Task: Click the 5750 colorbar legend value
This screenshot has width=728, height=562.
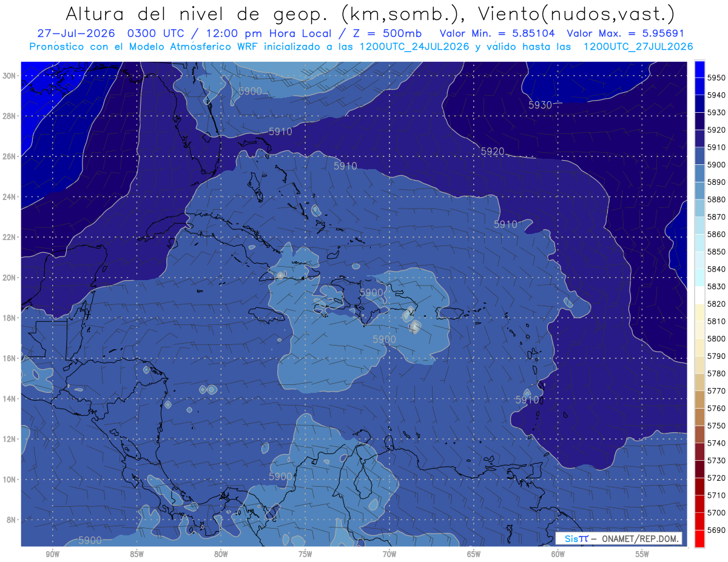Action: pyautogui.click(x=716, y=426)
